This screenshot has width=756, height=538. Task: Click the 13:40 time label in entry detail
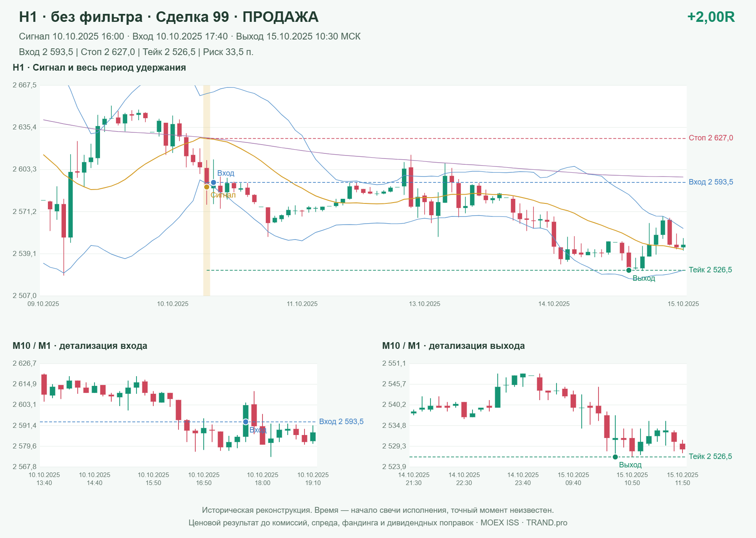click(x=44, y=483)
